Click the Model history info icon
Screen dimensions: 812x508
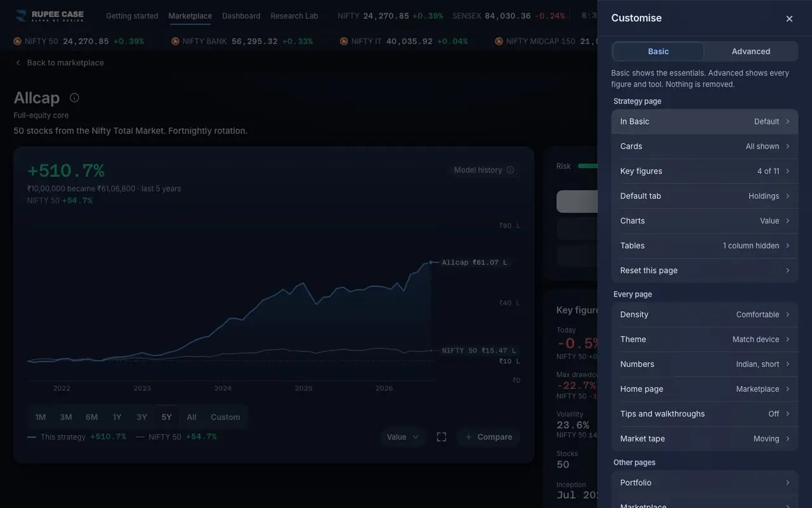pyautogui.click(x=510, y=170)
